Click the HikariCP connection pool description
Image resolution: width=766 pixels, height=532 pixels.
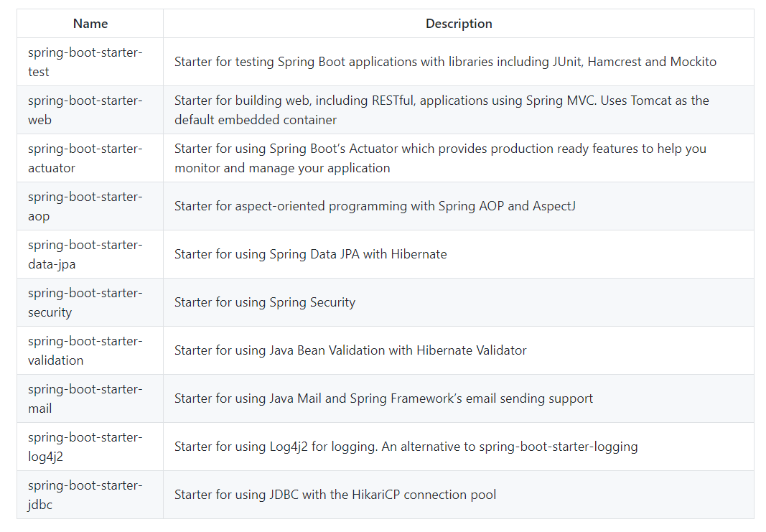[x=459, y=495]
